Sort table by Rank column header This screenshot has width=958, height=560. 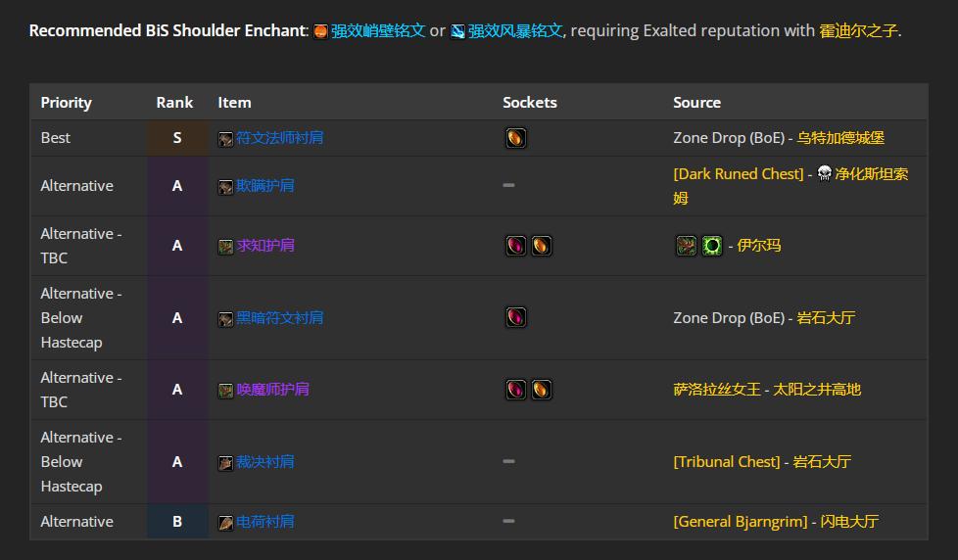coord(174,102)
